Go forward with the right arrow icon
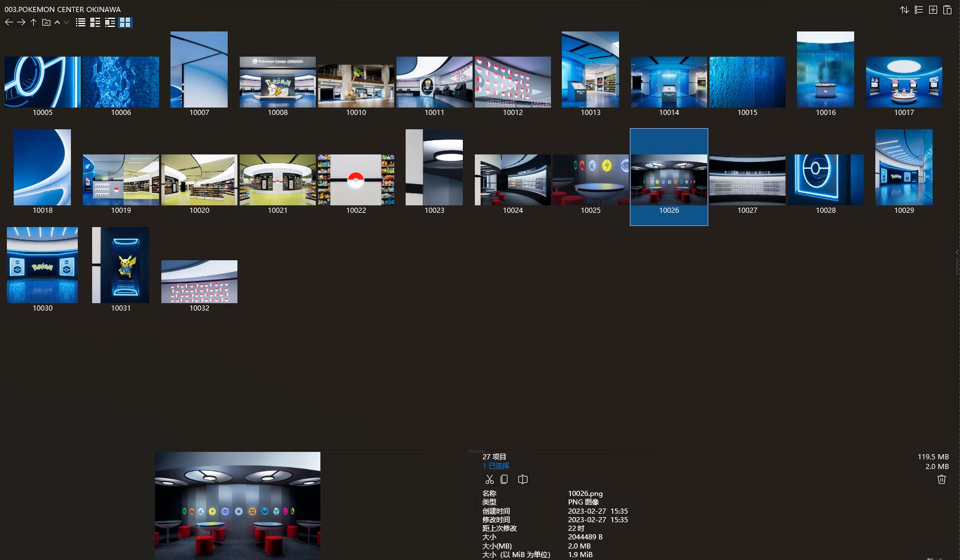 [x=21, y=22]
